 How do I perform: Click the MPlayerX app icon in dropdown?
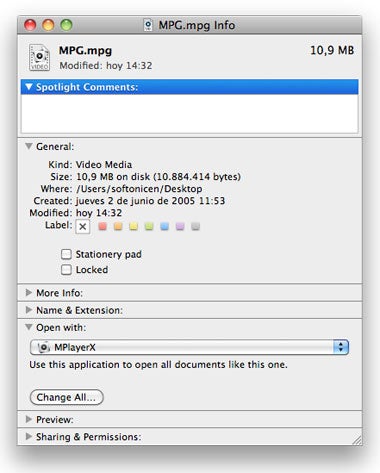point(44,347)
